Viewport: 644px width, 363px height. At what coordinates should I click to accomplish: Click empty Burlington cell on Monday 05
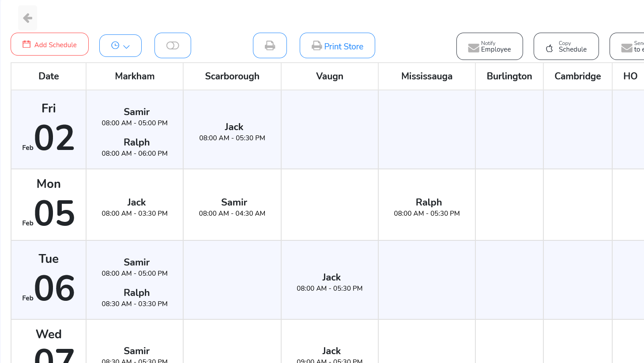(509, 205)
